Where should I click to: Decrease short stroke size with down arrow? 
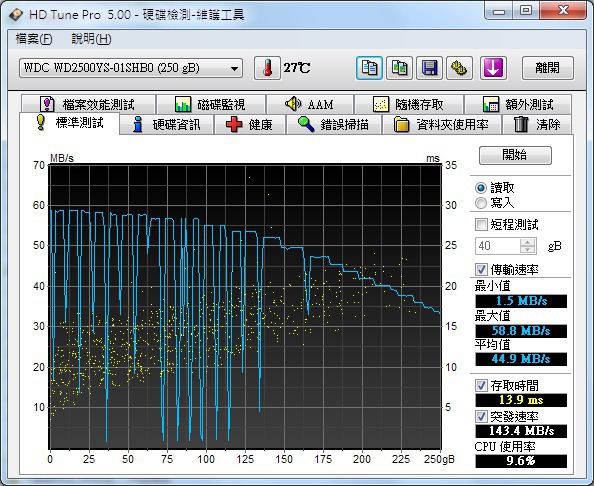pyautogui.click(x=528, y=249)
